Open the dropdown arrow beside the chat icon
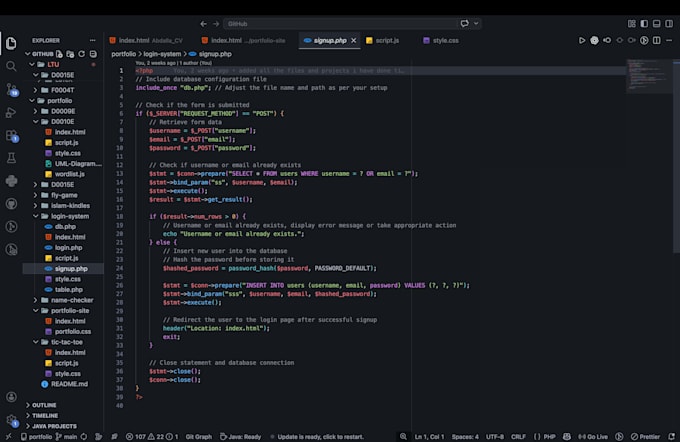This screenshot has width=680, height=442. [x=476, y=23]
